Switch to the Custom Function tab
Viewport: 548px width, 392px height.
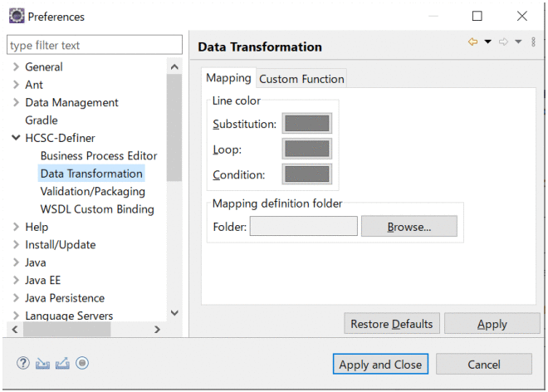[301, 79]
